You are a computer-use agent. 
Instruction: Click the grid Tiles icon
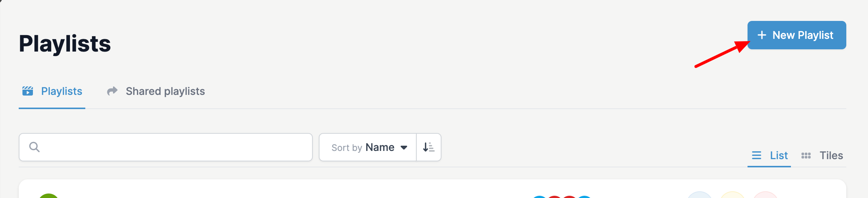806,155
